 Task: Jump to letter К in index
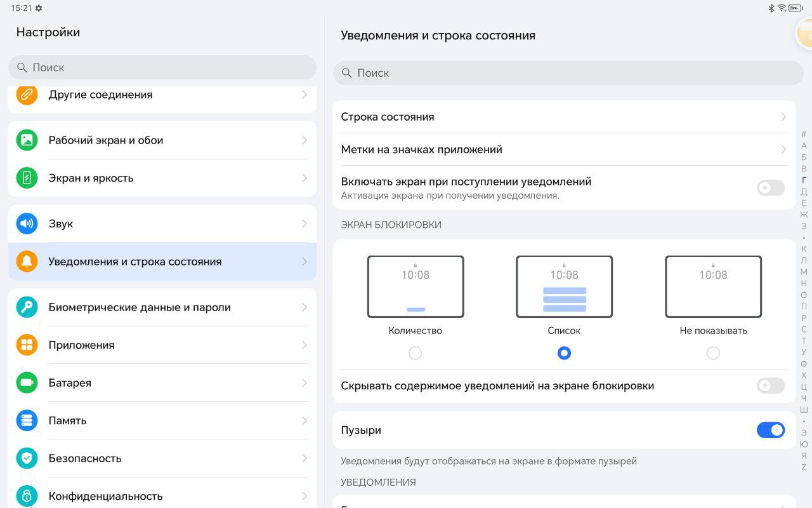(x=804, y=249)
